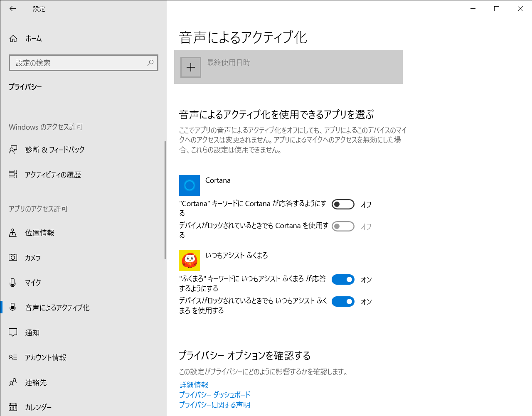The image size is (532, 416).
Task: Disable ふくまろ keyword response toggle
Action: coord(343,280)
